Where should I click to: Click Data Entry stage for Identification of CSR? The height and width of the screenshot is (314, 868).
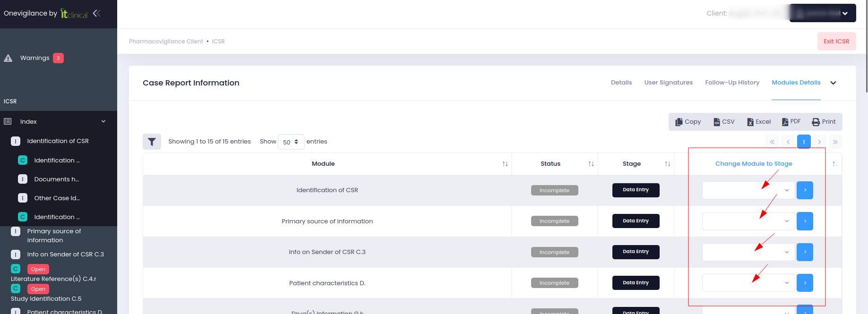(636, 190)
